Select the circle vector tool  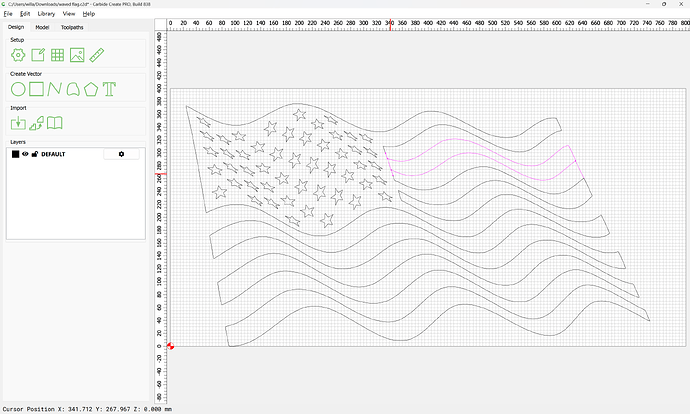18,89
